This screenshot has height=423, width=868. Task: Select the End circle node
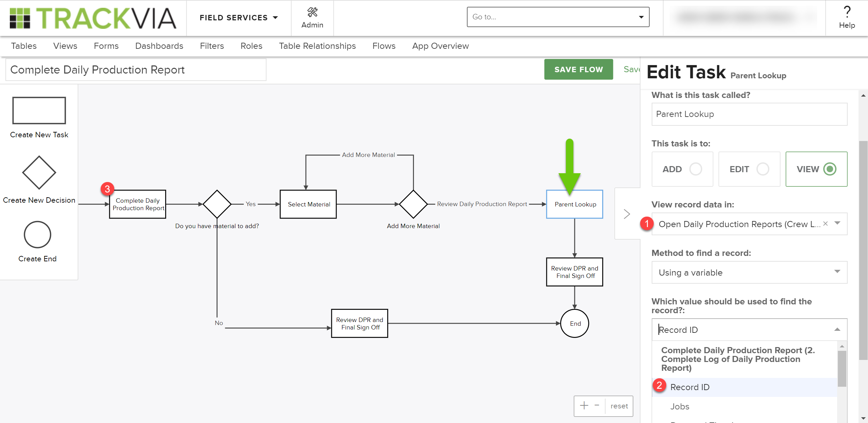click(x=575, y=323)
